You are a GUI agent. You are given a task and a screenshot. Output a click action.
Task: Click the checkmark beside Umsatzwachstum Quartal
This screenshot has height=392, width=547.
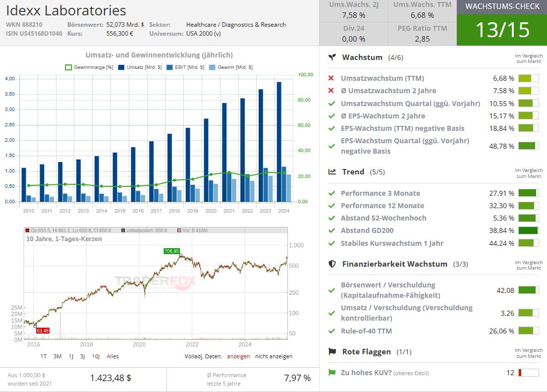click(x=332, y=103)
